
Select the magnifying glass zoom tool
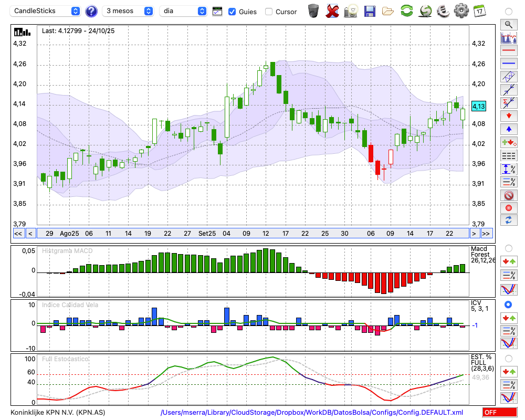coord(508,24)
